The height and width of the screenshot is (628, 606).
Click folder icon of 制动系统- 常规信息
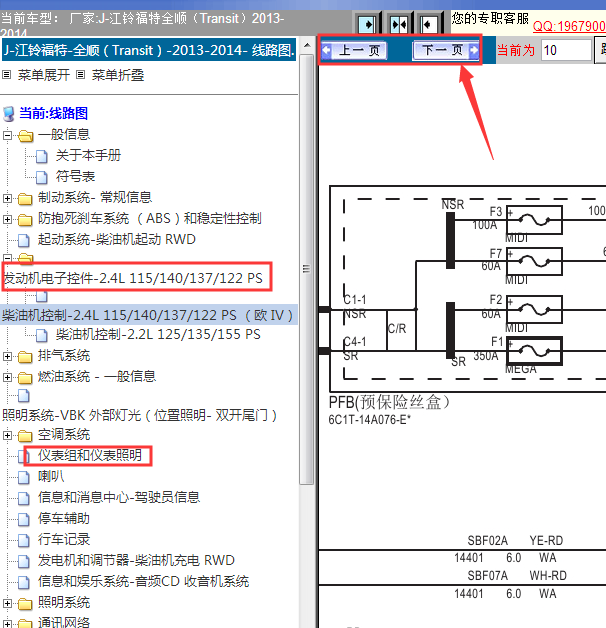25,198
